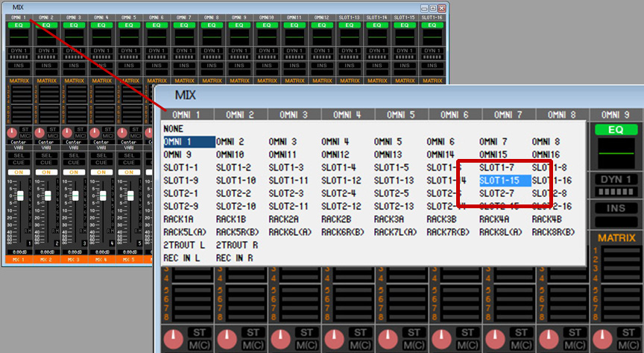Screen dimensions: 644x353
Task: Click the orange MX 5 channel label
Action: pos(129,260)
